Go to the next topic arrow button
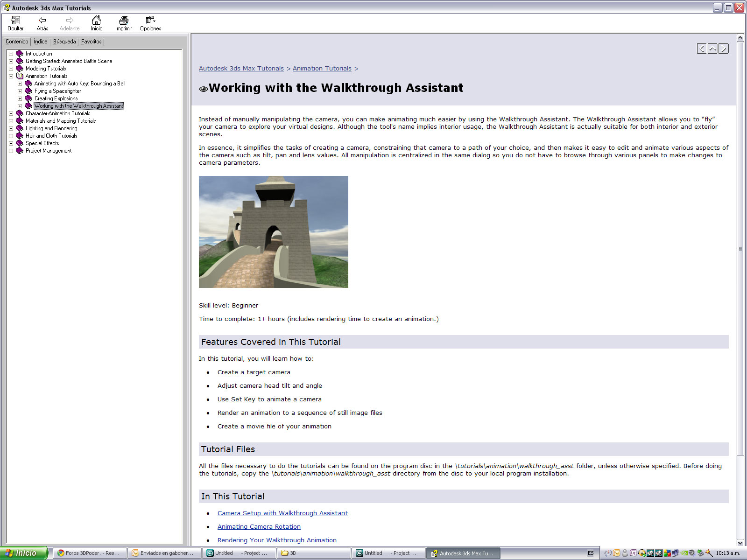The width and height of the screenshot is (747, 560). pyautogui.click(x=723, y=49)
